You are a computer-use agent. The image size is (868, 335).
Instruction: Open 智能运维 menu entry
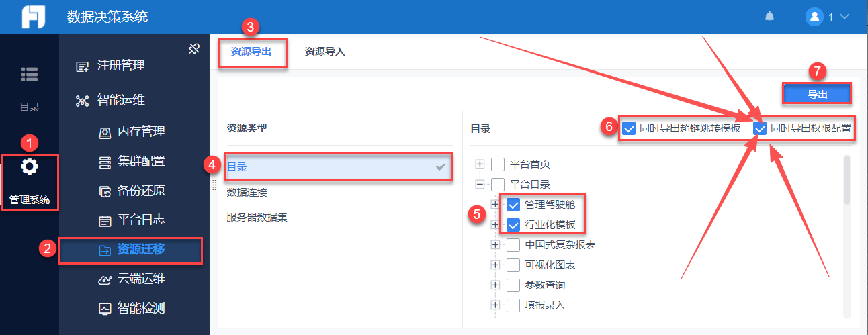click(x=121, y=101)
